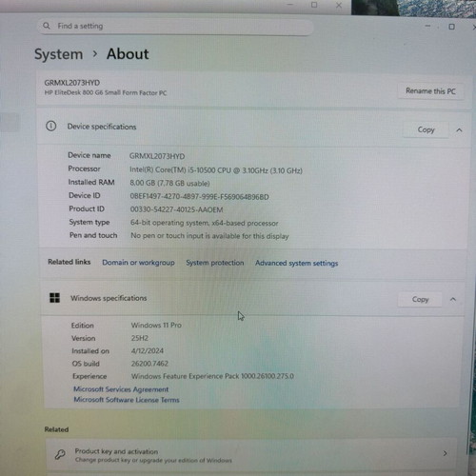Click the Windows logo specifications icon
Viewport: 476px width, 476px height.
(x=54, y=298)
